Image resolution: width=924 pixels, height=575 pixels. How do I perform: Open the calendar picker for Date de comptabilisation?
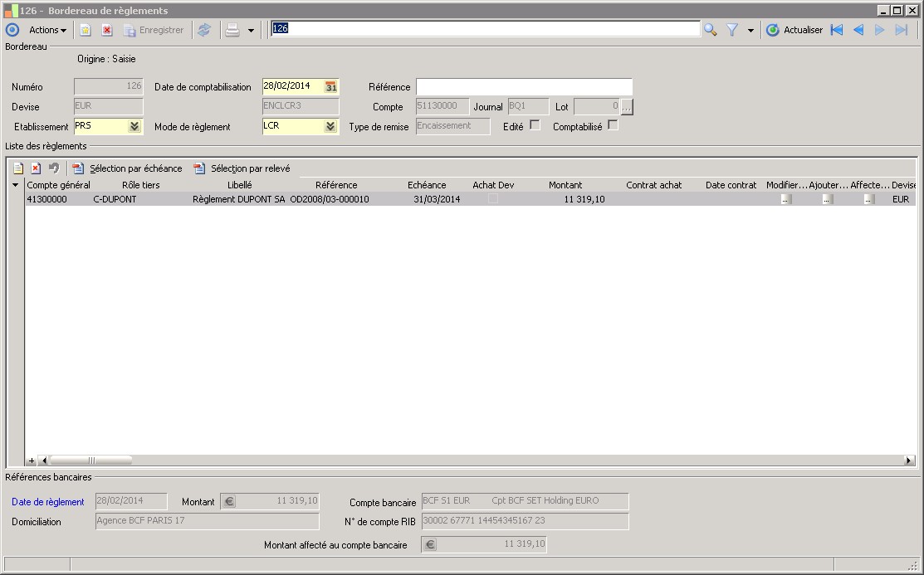pos(331,87)
